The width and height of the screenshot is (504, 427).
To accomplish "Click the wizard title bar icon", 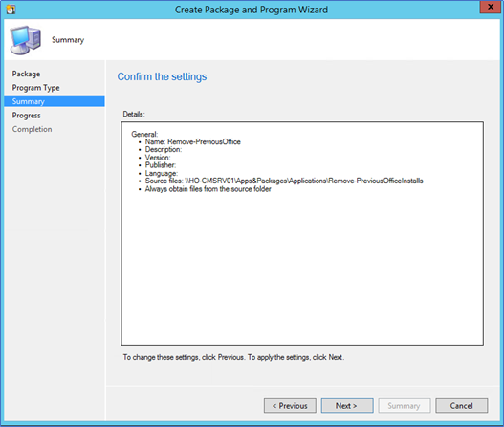I will tap(11, 10).
